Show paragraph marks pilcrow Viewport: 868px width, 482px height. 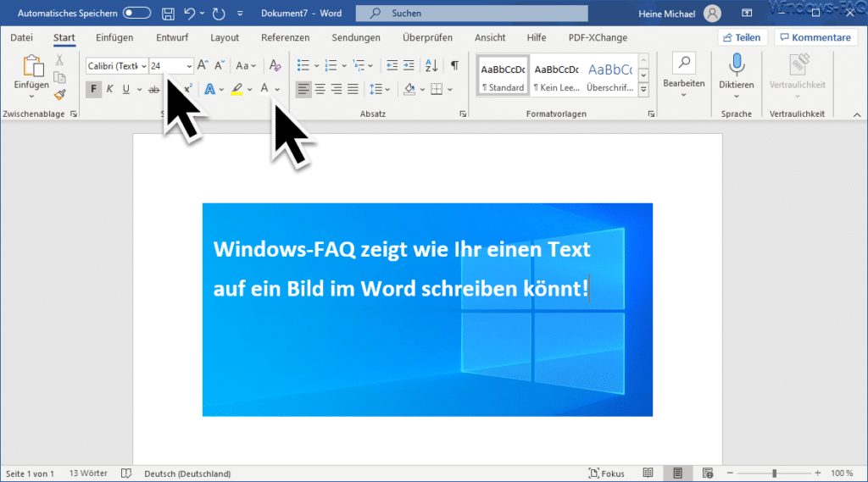[x=454, y=65]
